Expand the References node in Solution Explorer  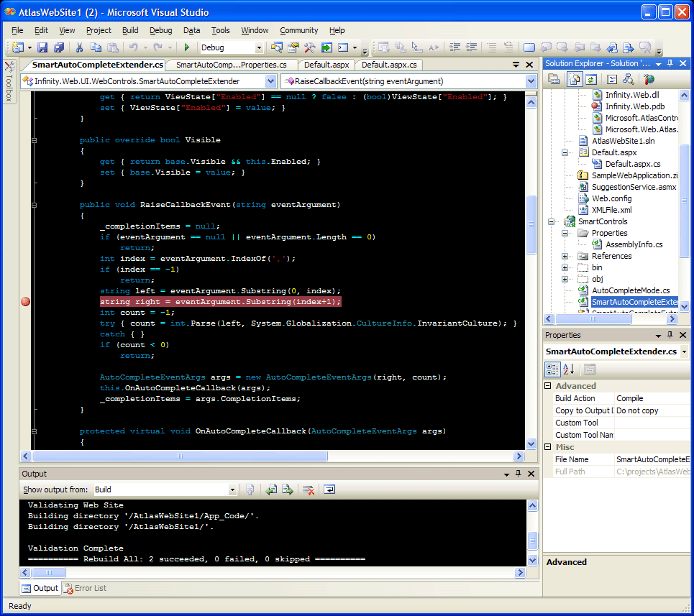[x=565, y=256]
